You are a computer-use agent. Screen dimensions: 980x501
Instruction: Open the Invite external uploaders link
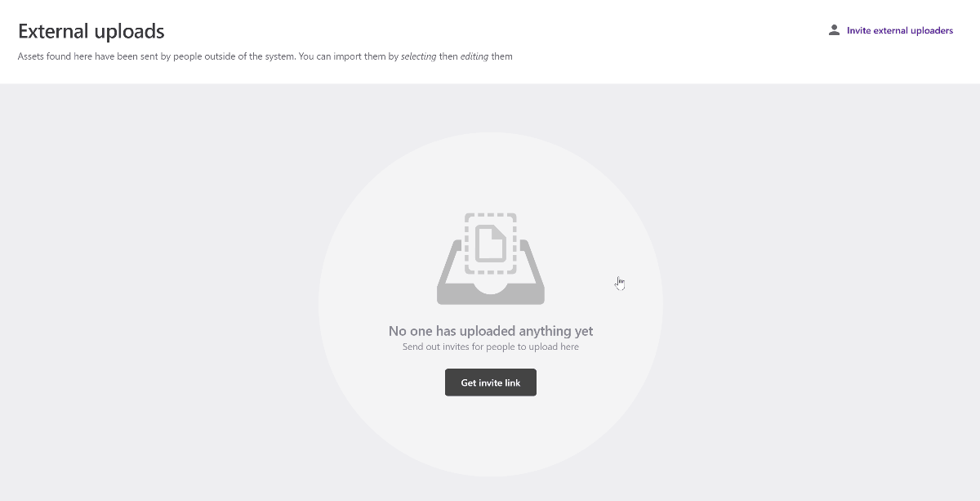tap(899, 31)
